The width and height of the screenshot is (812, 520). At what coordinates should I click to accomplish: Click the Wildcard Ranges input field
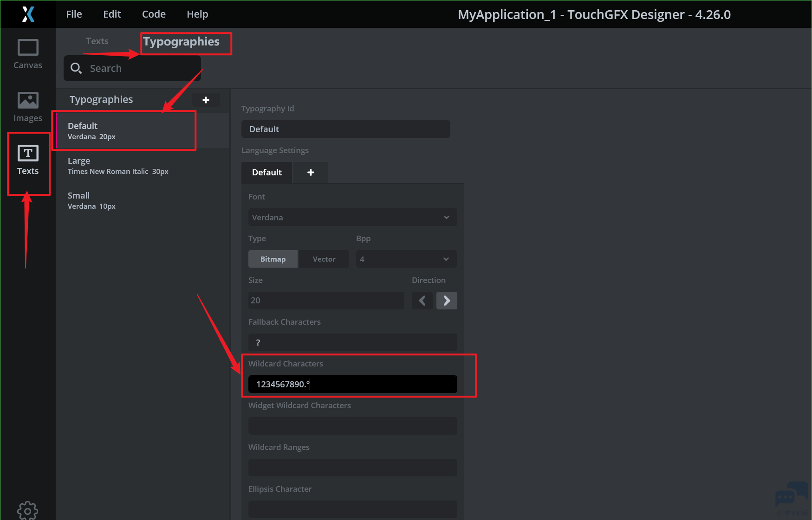pyautogui.click(x=352, y=468)
